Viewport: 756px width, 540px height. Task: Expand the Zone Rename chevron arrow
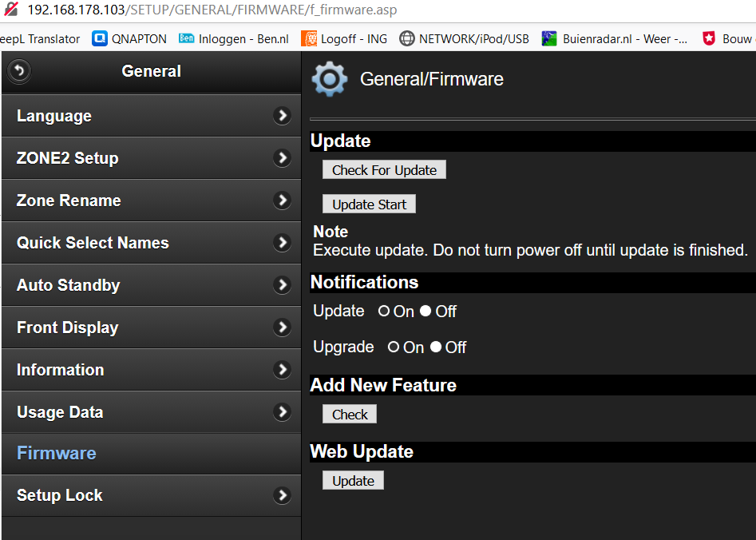[282, 201]
